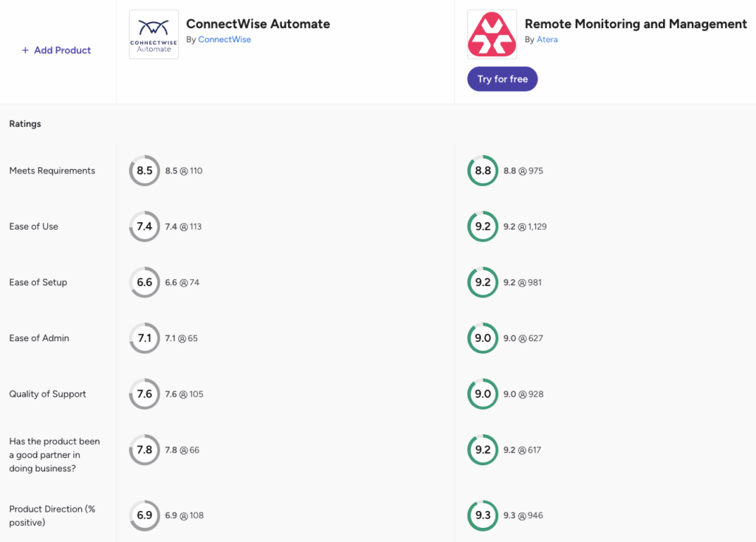
Task: Click the Remote Monitoring and Management title
Action: [x=636, y=24]
